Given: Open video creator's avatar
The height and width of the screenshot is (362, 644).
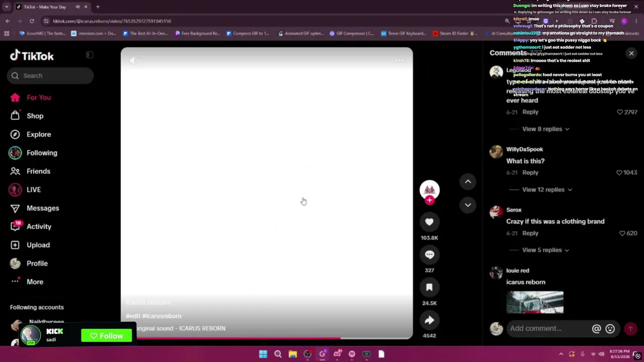Looking at the screenshot, I should 429,190.
